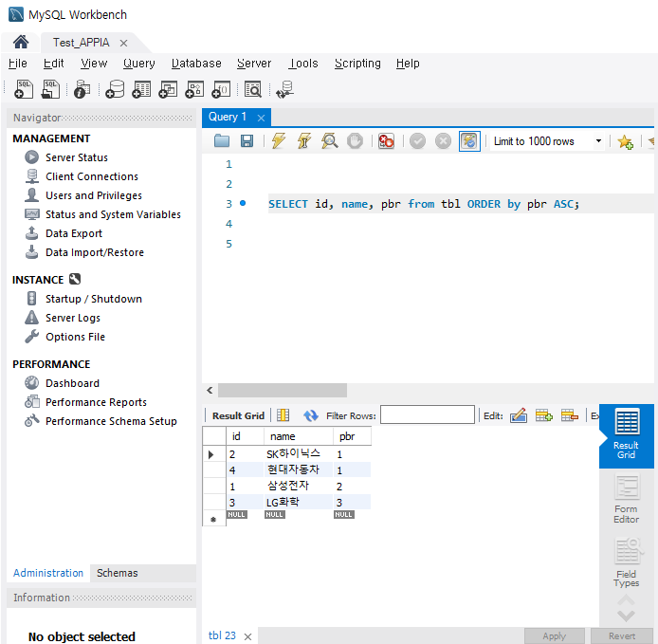Open the inspector for selected object
Image resolution: width=658 pixels, height=644 pixels.
82,89
